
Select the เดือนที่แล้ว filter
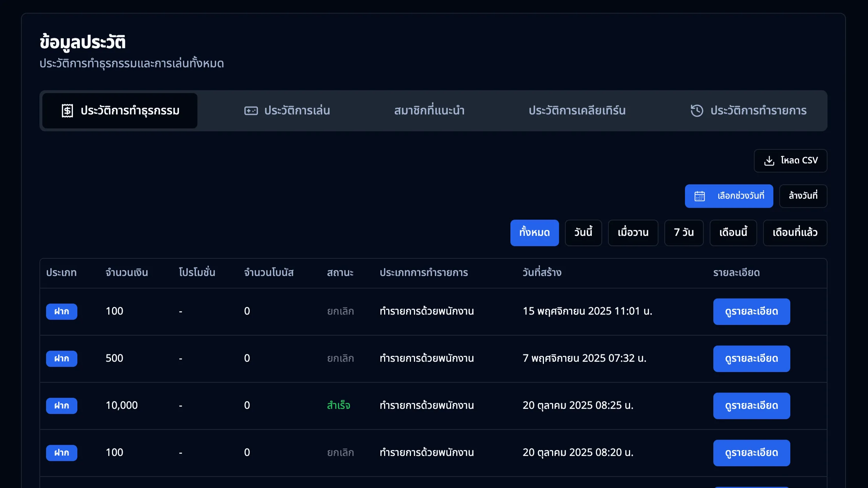[795, 233]
